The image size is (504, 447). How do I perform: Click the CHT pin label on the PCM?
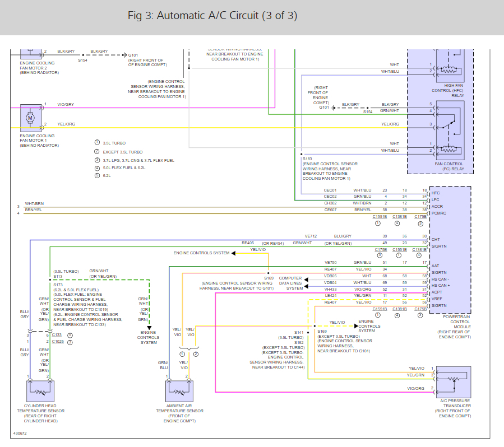(436, 240)
